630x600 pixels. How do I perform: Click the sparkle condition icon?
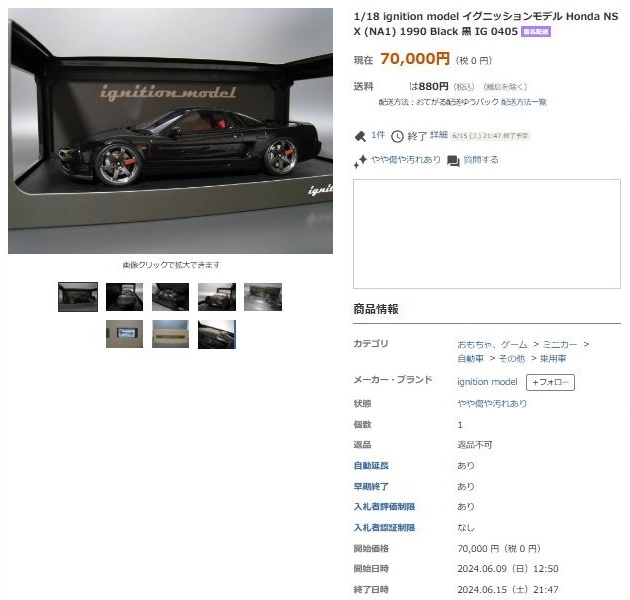click(360, 161)
